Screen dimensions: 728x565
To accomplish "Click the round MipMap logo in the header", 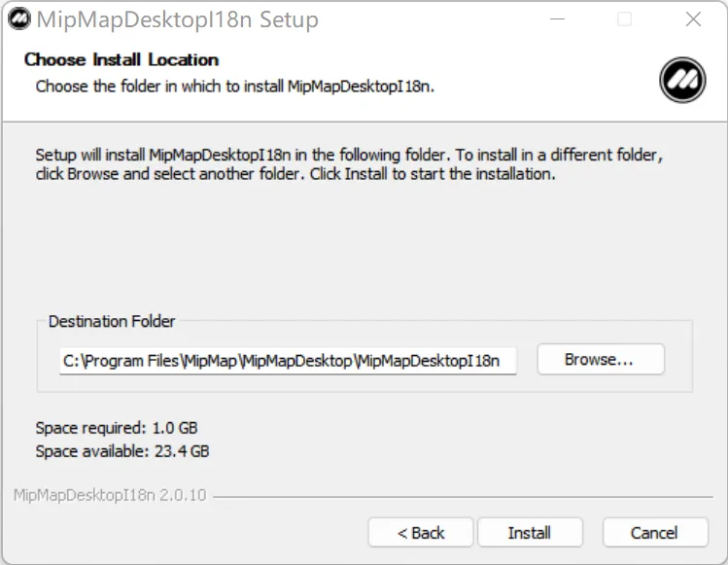I will (681, 80).
